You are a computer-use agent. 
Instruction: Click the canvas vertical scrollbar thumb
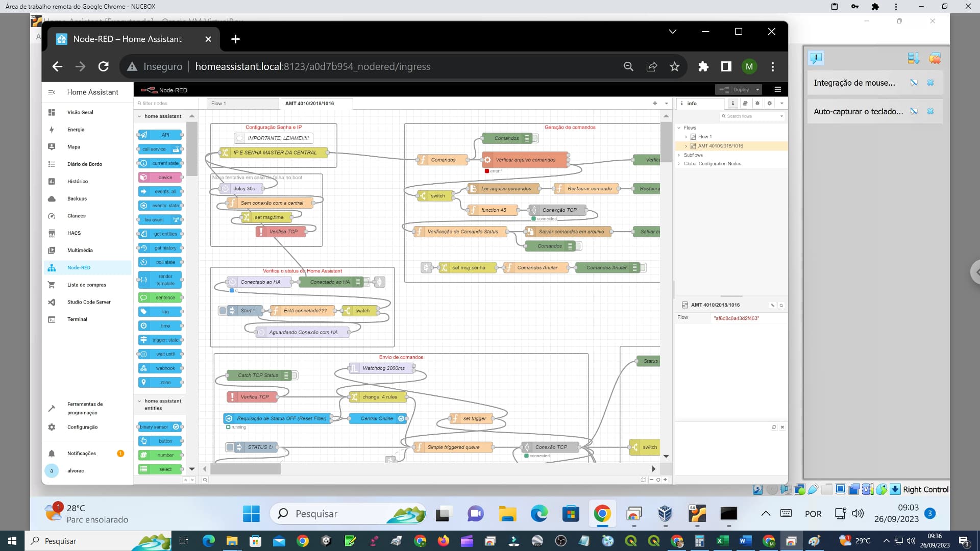coord(666,142)
